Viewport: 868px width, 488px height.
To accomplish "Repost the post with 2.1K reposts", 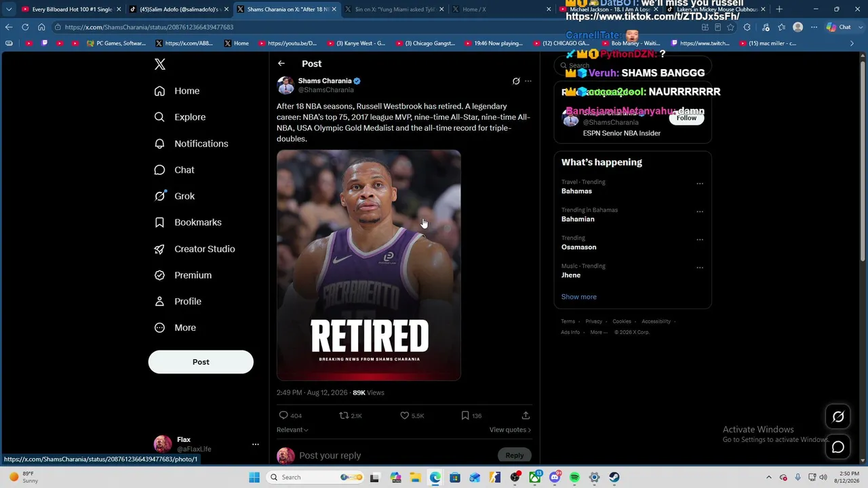I will 344,415.
